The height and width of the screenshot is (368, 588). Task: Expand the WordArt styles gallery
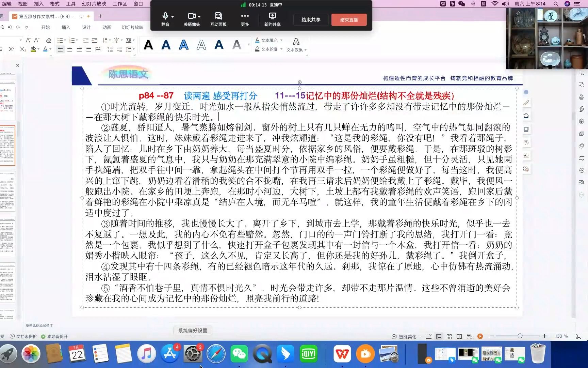[x=249, y=45]
